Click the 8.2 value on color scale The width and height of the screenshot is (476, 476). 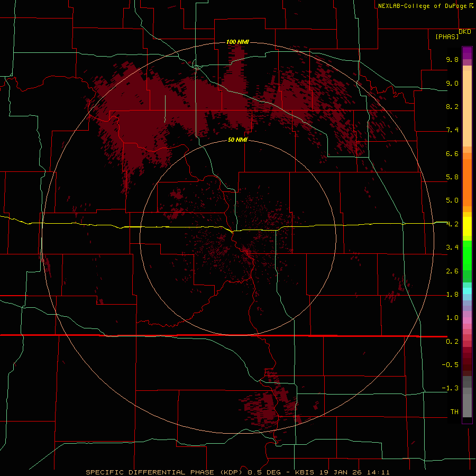(x=452, y=106)
